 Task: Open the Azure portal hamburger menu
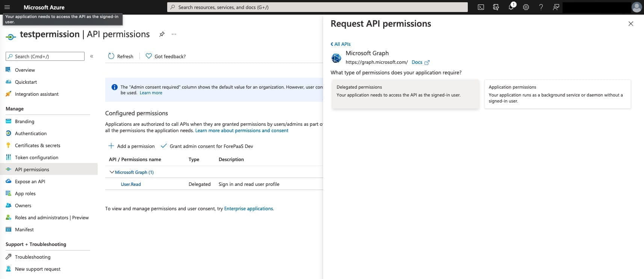7,7
